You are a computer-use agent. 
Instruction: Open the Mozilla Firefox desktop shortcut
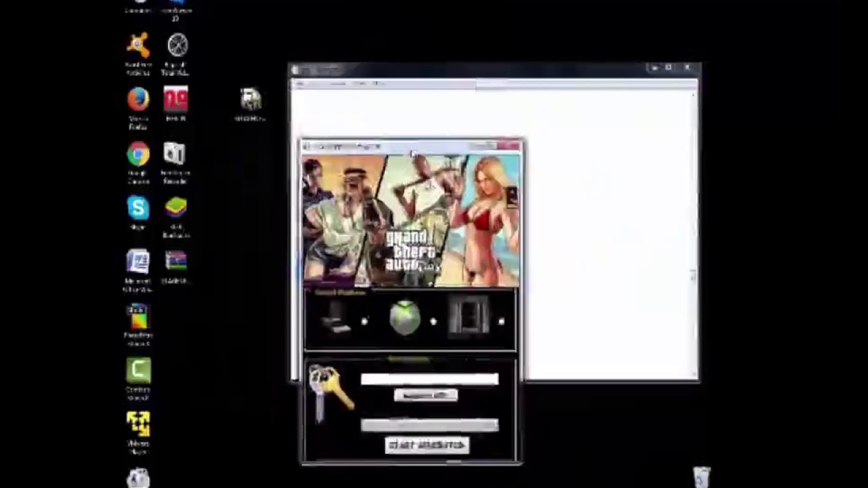click(x=138, y=100)
